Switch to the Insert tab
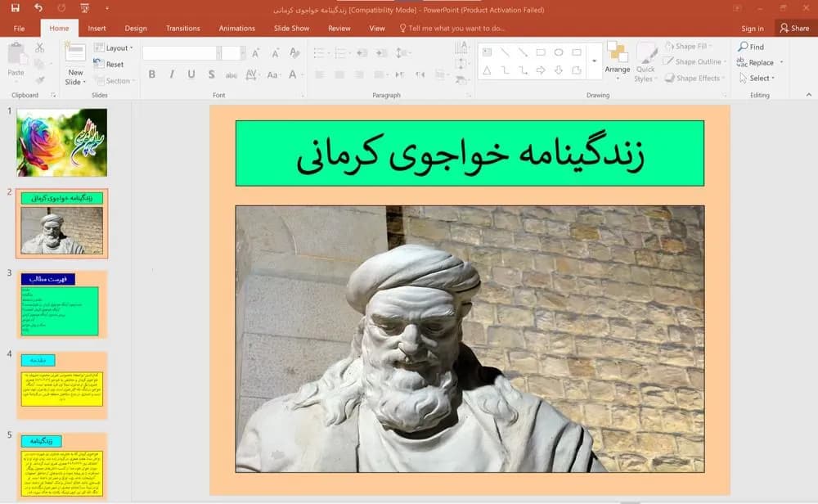This screenshot has height=504, width=818. 97,28
